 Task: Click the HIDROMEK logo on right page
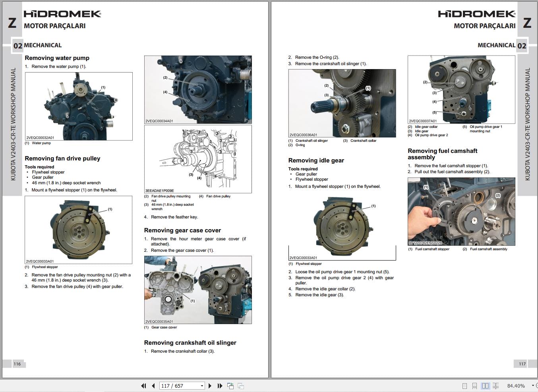pyautogui.click(x=477, y=14)
